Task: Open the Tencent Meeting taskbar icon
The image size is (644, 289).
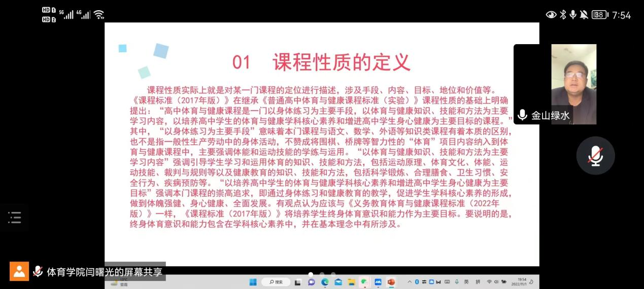Action: tap(378, 282)
